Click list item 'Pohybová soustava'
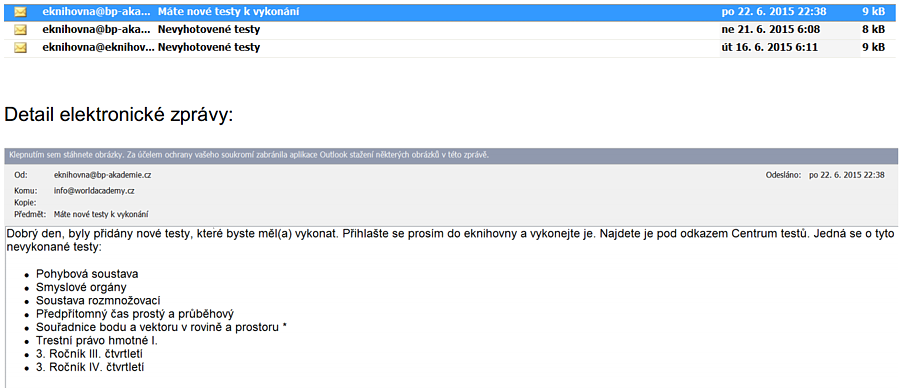The image size is (900, 388). coord(87,274)
